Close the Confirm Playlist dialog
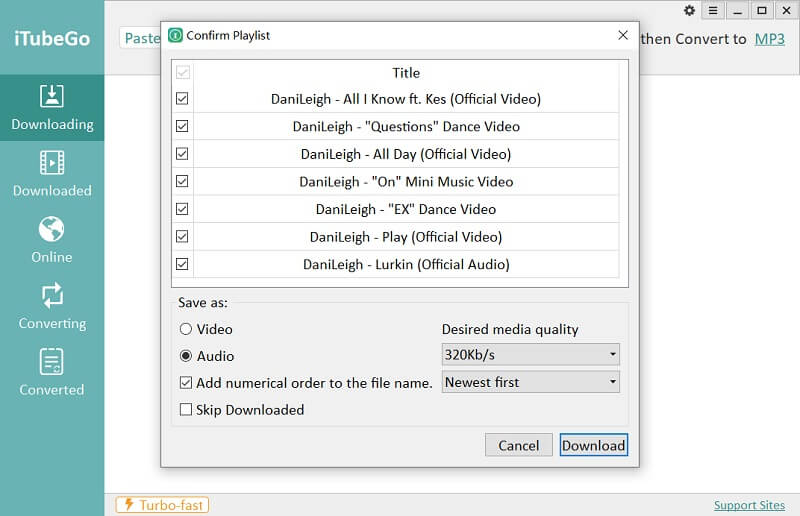 622,35
